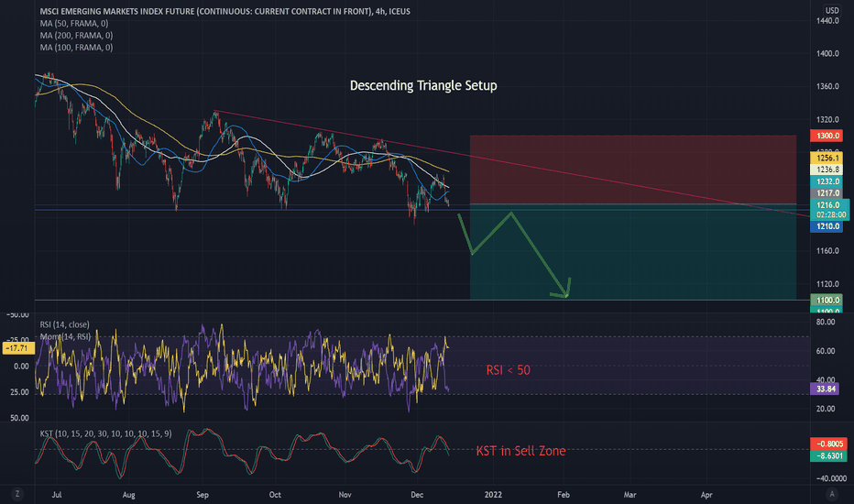Click the Nov label on time axis
This screenshot has height=504, width=854.
(x=345, y=495)
